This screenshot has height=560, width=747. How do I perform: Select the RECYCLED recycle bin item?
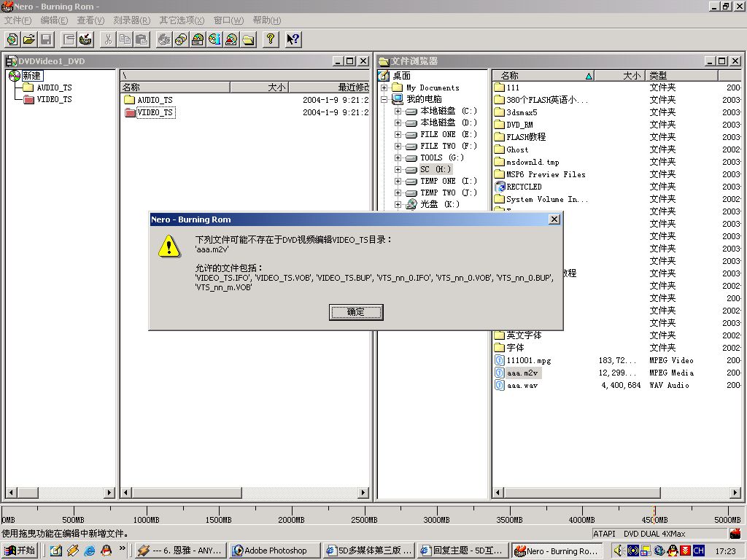tap(519, 187)
